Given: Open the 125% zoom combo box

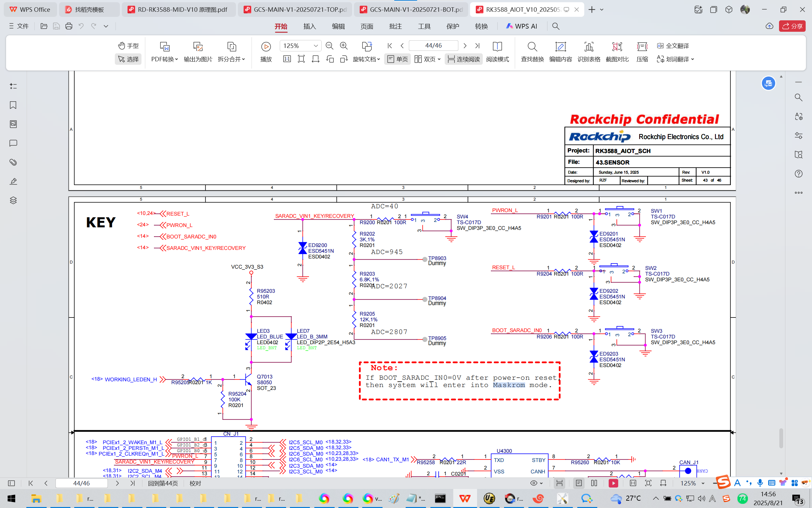Looking at the screenshot, I should (x=300, y=46).
